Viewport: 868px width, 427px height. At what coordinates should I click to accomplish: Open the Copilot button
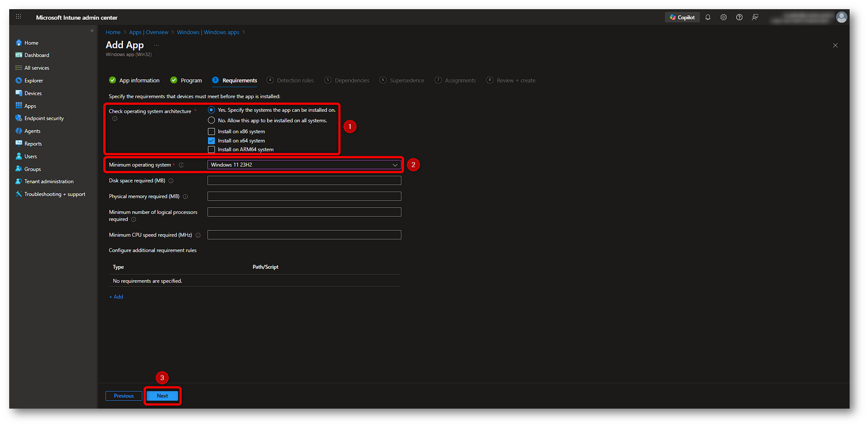[682, 18]
